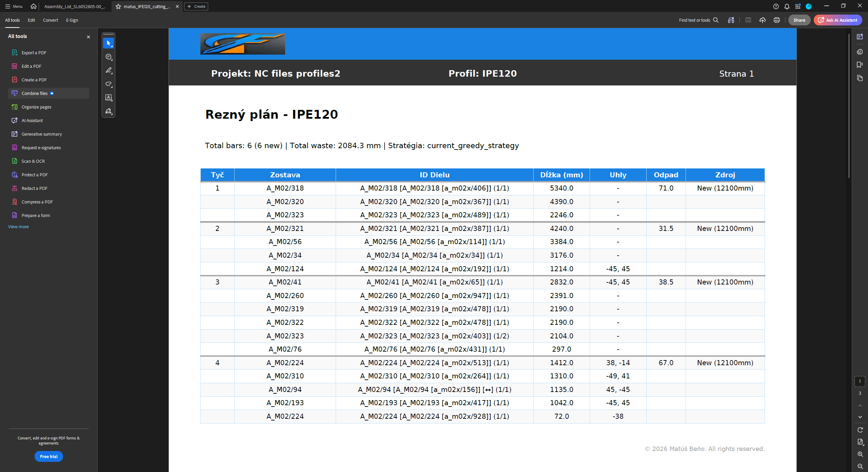Open the bookmarks panel icon

860,65
